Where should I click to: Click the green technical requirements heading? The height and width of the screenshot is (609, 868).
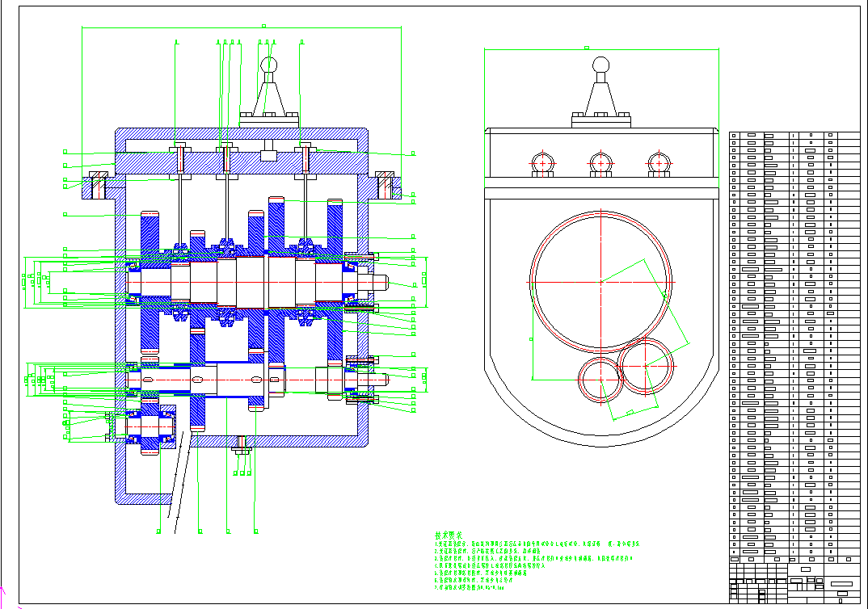(x=449, y=535)
